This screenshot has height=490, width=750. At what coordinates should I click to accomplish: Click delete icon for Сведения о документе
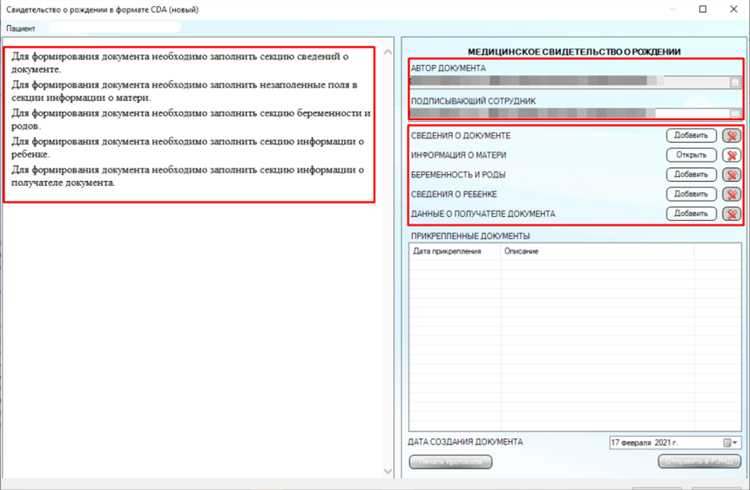tap(731, 136)
